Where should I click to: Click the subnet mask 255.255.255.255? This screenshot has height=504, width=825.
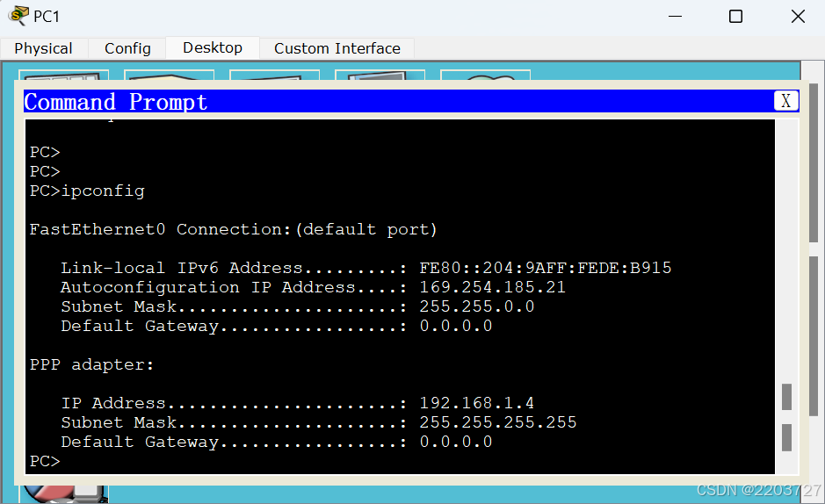click(x=498, y=422)
